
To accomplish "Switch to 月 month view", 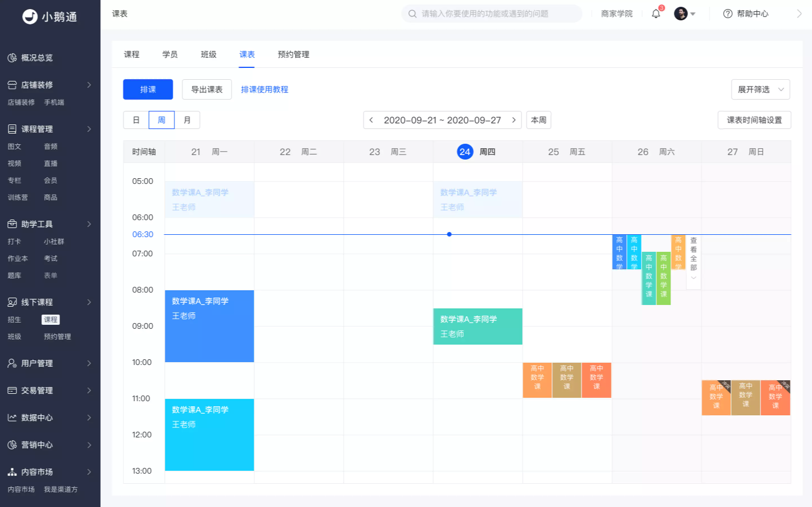I will pos(187,120).
